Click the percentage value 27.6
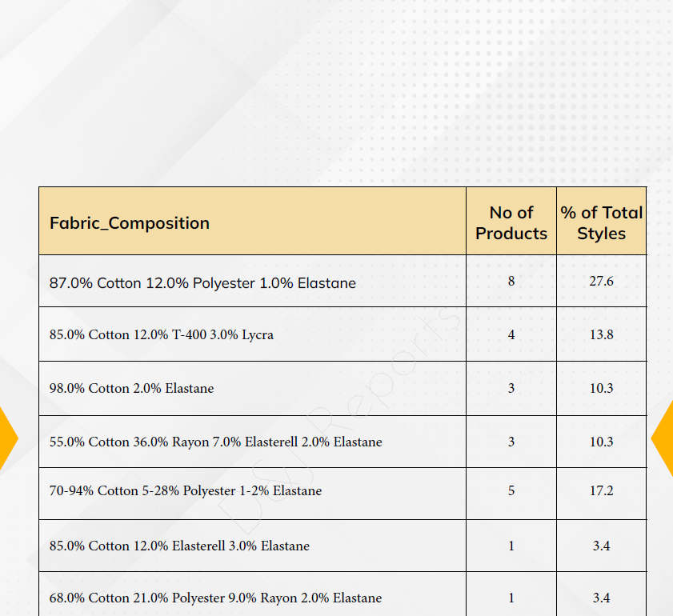This screenshot has width=673, height=616. 601,281
